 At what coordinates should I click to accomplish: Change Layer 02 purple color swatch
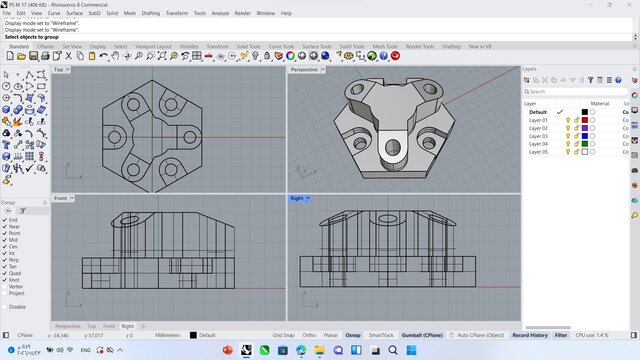(584, 128)
